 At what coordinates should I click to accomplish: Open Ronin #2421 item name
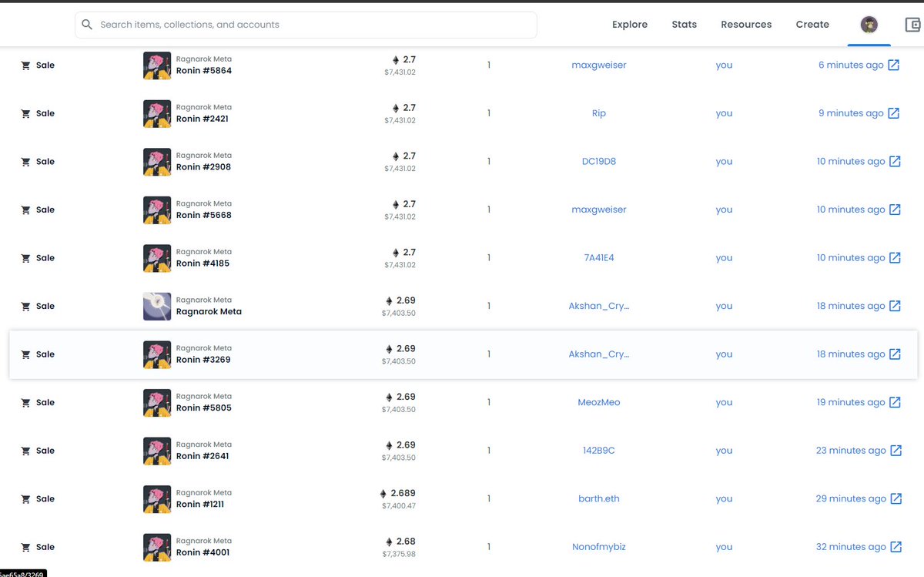click(x=203, y=119)
